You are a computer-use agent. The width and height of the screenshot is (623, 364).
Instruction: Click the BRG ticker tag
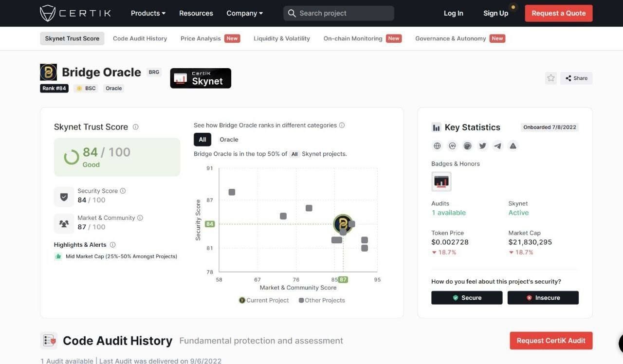pyautogui.click(x=154, y=72)
